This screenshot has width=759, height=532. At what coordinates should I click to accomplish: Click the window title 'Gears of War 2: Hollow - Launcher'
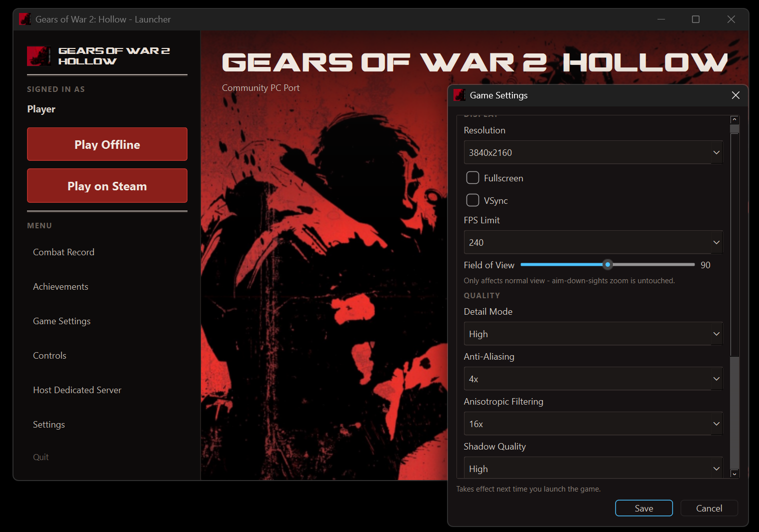click(x=103, y=19)
